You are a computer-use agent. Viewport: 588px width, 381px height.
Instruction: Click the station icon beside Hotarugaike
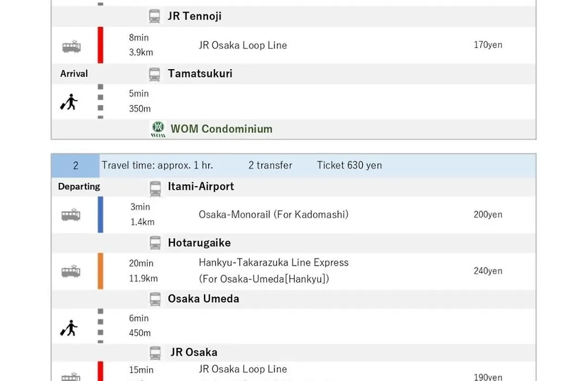155,243
